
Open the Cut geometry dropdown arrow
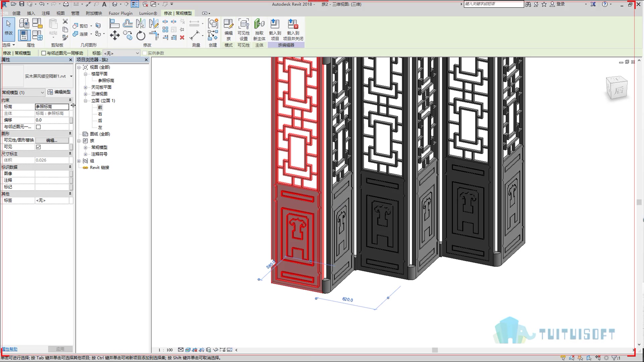pos(91,26)
